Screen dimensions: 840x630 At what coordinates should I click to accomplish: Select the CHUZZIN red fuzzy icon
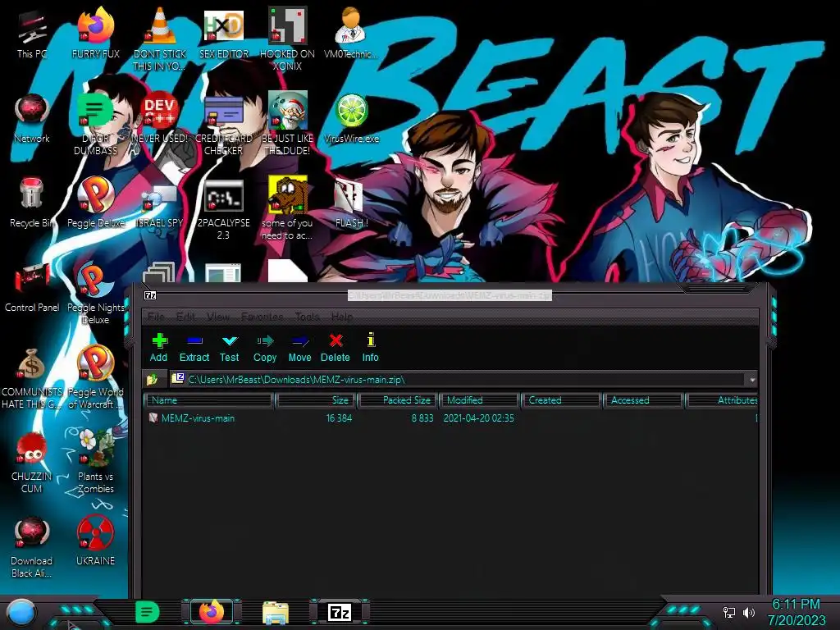(32, 463)
